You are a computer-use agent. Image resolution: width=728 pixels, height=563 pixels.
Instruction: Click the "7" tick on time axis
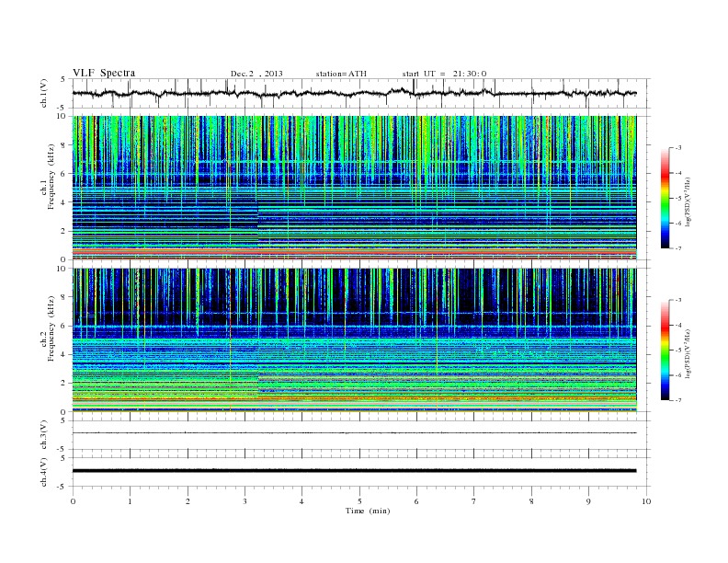[x=474, y=501]
